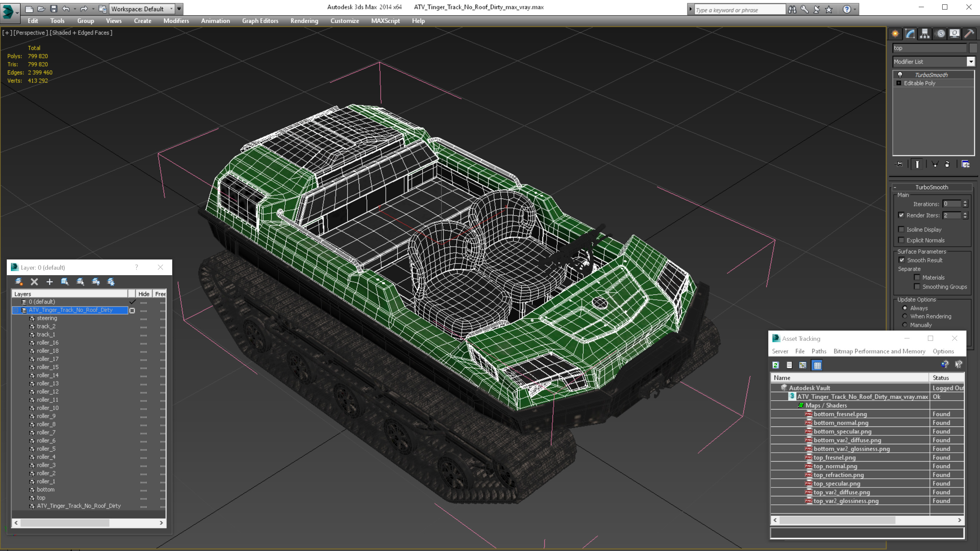Viewport: 980px width, 551px height.
Task: Click Select Highlighted Objects and Layers icon
Action: pyautogui.click(x=65, y=282)
